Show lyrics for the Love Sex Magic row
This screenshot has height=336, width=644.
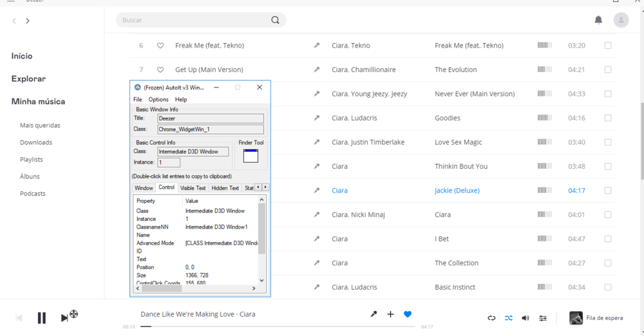click(x=317, y=142)
